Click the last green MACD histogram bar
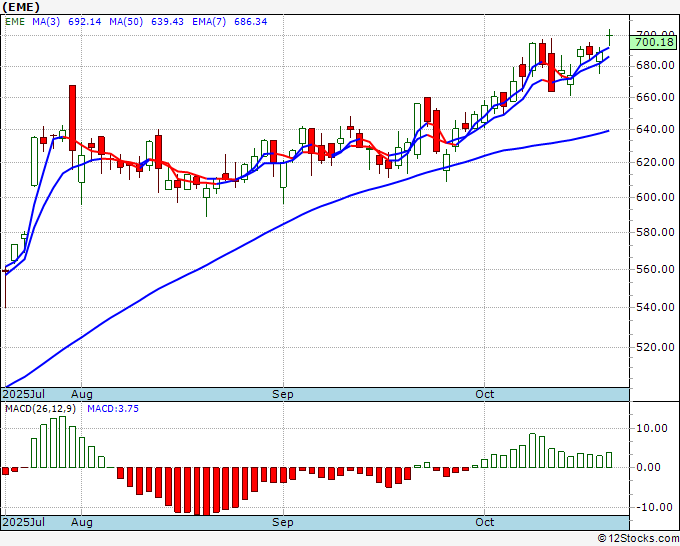This screenshot has width=680, height=546. [x=609, y=460]
